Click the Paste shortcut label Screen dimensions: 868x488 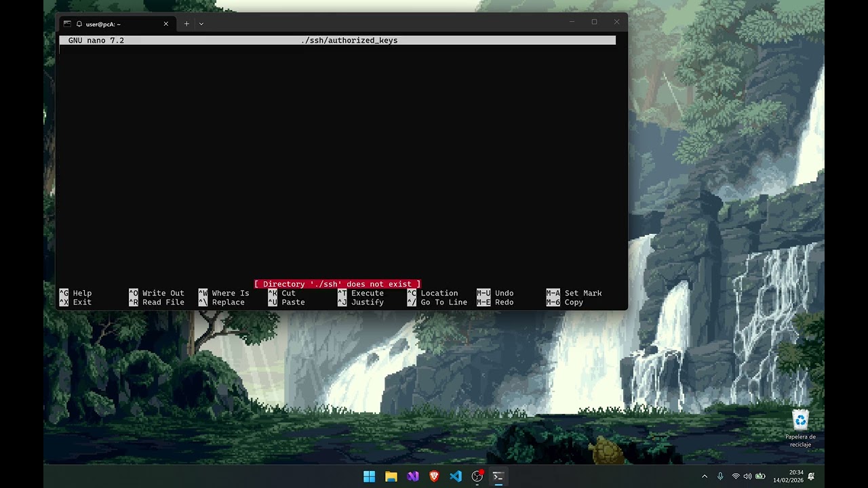click(293, 302)
